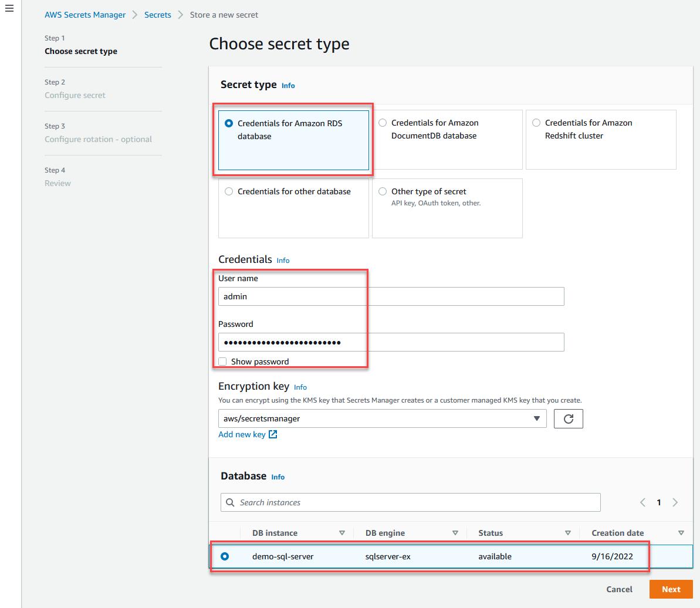700x608 pixels.
Task: Focus the Password input field
Action: click(x=391, y=342)
